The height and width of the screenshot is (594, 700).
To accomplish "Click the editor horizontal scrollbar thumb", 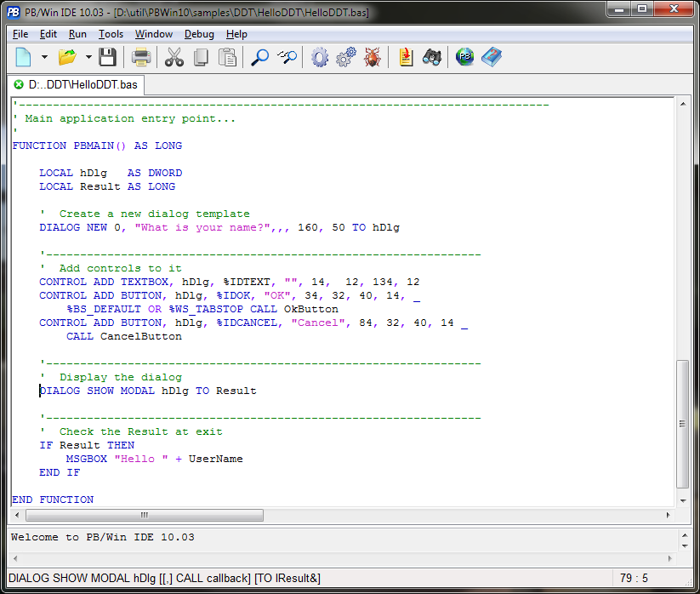I will 145,515.
